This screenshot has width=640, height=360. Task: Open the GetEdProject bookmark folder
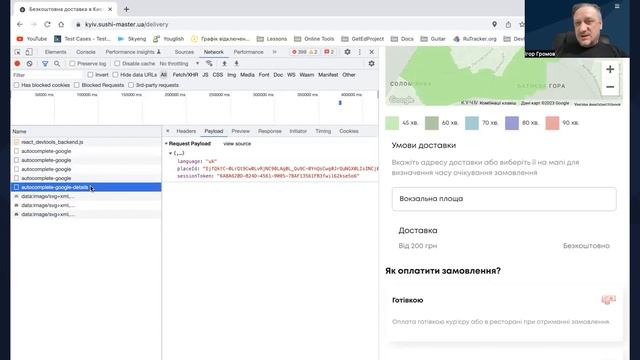pos(363,39)
